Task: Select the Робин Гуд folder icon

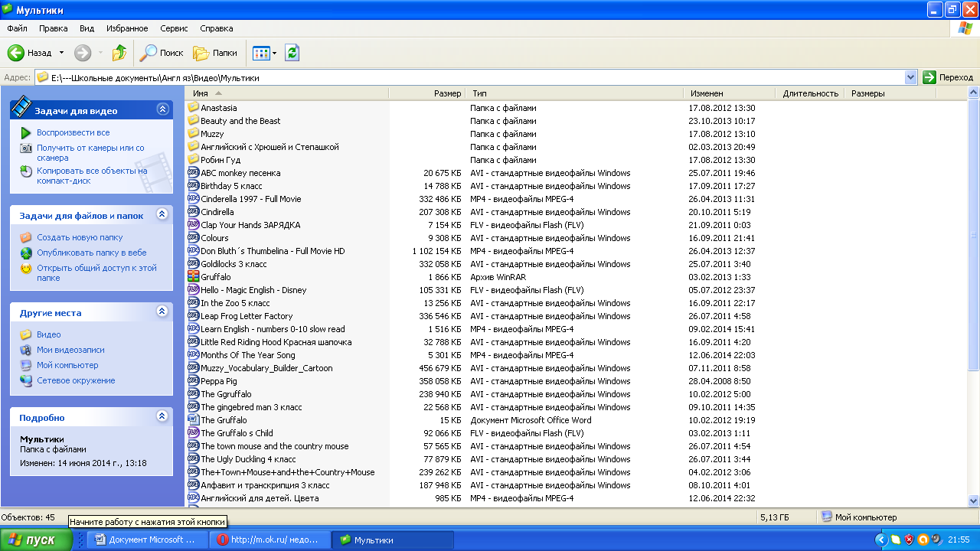Action: tap(193, 160)
